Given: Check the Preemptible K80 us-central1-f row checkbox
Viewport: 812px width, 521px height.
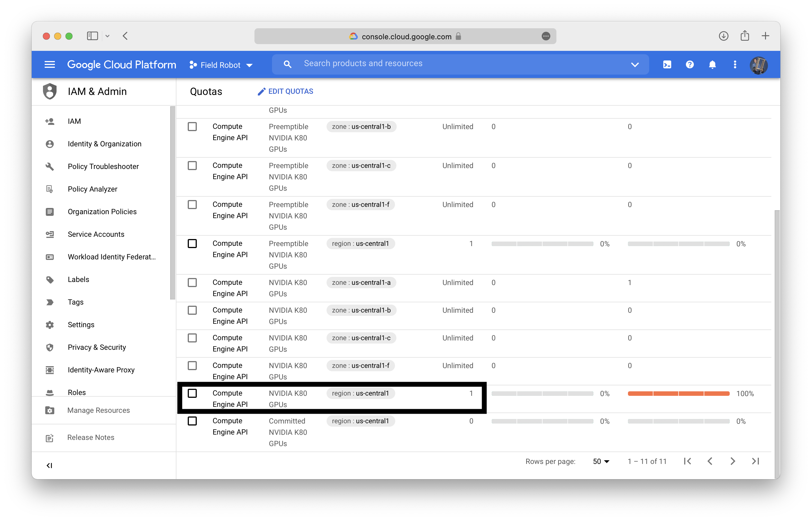Looking at the screenshot, I should click(192, 204).
